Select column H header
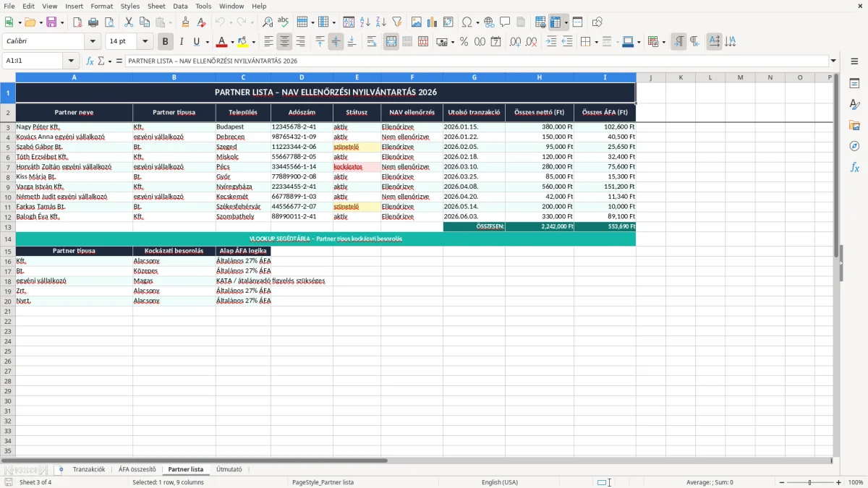Image resolution: width=868 pixels, height=488 pixels. (x=540, y=77)
